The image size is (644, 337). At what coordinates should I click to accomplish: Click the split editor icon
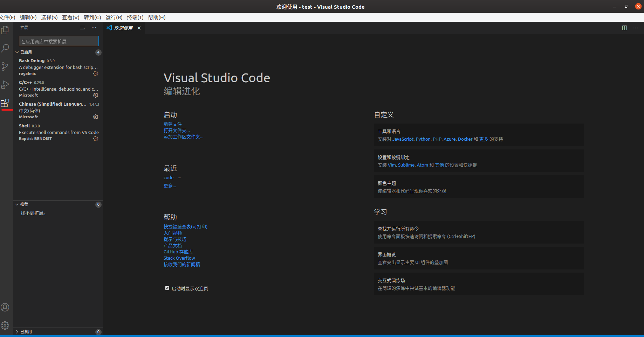[x=624, y=28]
